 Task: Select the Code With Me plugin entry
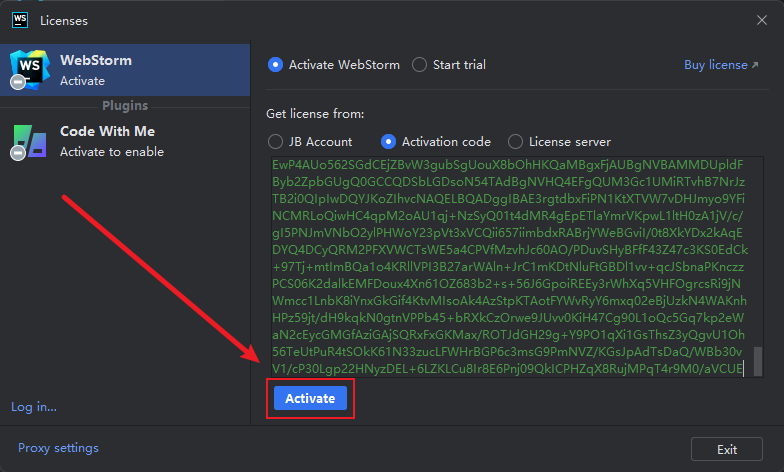tap(125, 142)
